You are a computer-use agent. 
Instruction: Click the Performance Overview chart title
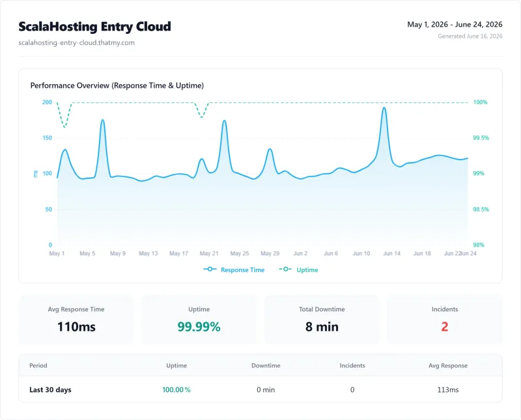(x=117, y=85)
